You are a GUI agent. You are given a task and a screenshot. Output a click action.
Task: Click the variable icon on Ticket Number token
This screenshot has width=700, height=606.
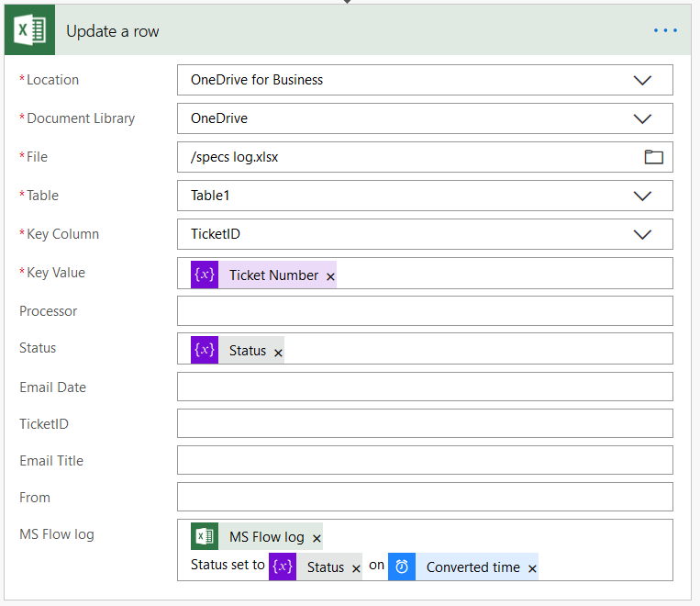point(205,275)
